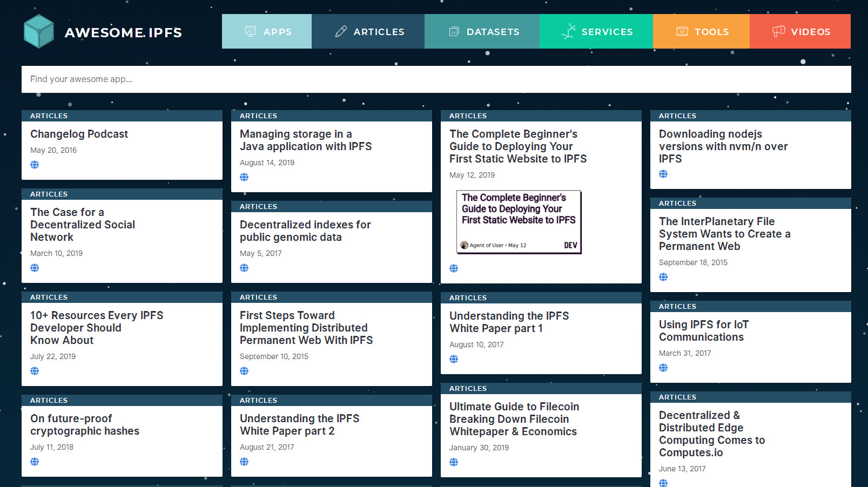Click the 'May 5, 2017' date

pyautogui.click(x=260, y=253)
